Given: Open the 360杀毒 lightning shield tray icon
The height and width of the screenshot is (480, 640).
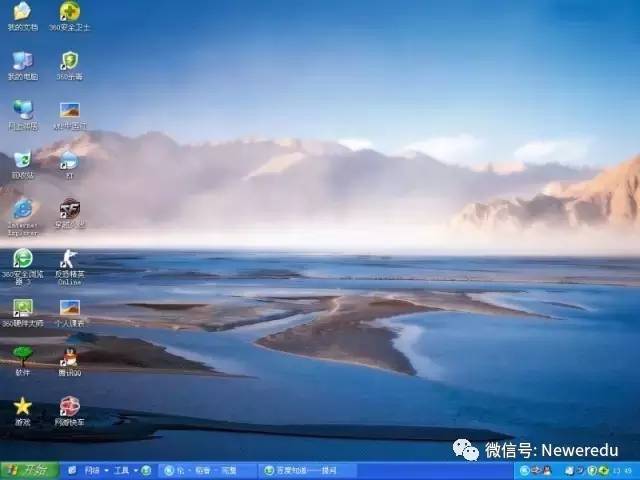Looking at the screenshot, I should pyautogui.click(x=592, y=471).
